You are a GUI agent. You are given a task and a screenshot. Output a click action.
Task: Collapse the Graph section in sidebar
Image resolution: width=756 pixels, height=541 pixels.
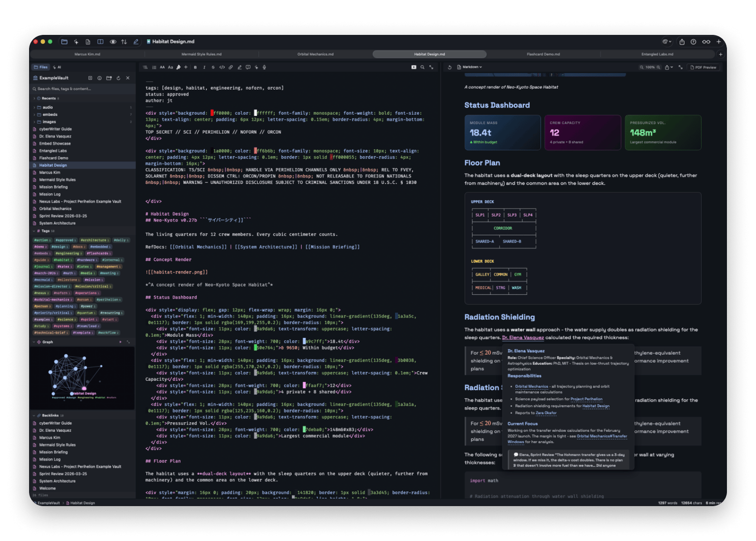pos(34,342)
